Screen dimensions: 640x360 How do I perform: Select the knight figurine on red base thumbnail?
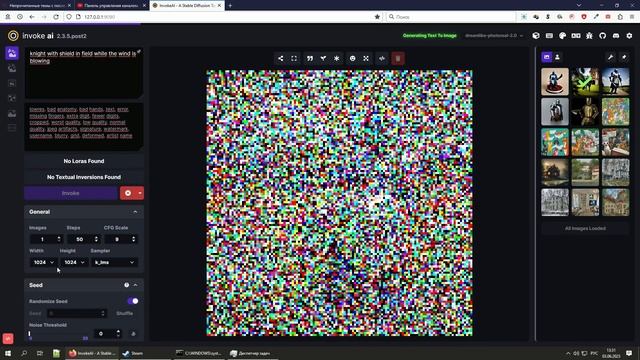(555, 82)
